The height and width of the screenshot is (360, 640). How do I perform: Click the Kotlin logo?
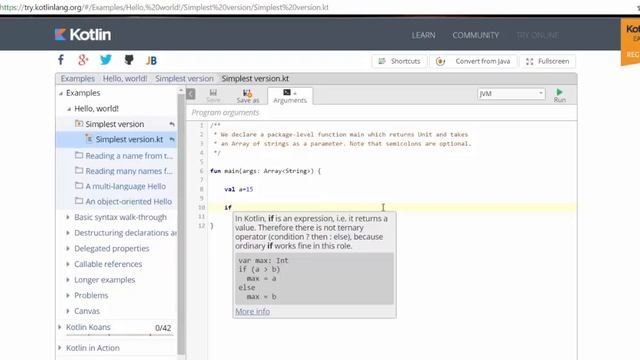tap(83, 35)
